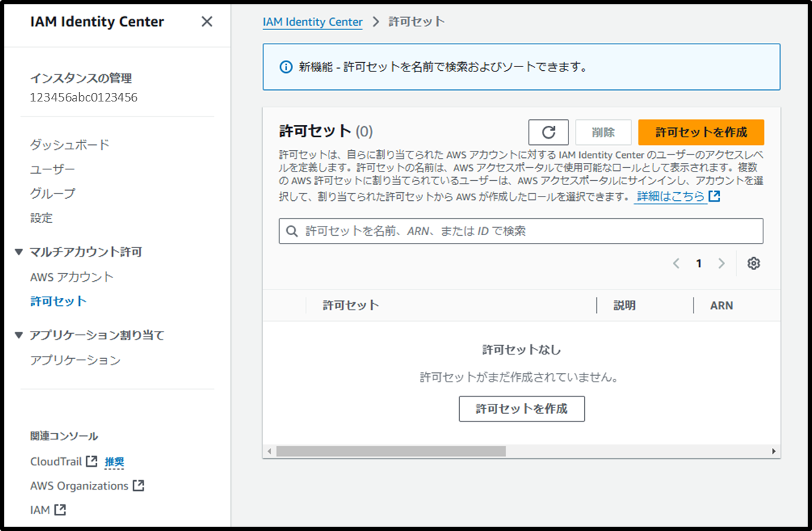Click the 許可セット breadcrumb text
Screen dimensions: 812x531
[x=416, y=21]
